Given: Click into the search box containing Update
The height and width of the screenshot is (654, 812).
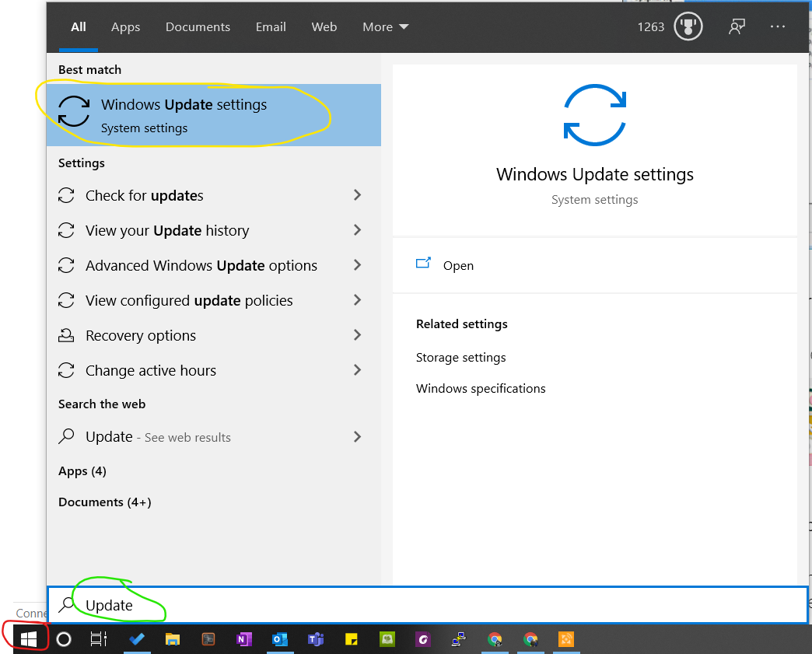Looking at the screenshot, I should [428, 605].
